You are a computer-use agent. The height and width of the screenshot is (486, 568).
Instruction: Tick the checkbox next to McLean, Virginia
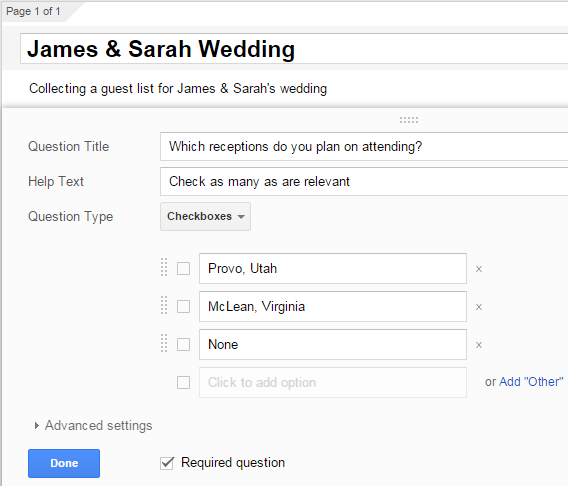[183, 306]
